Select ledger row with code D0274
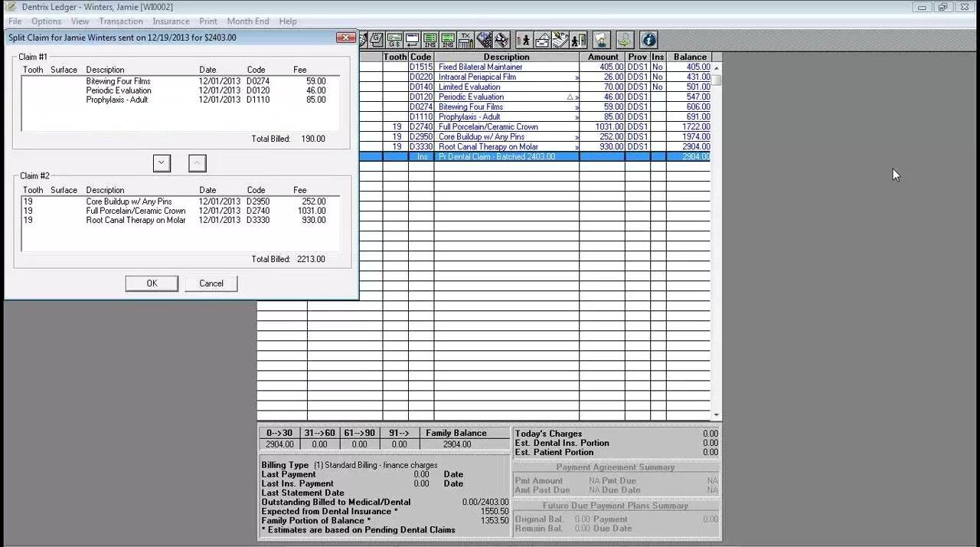Image resolution: width=980 pixels, height=547 pixels. click(534, 107)
